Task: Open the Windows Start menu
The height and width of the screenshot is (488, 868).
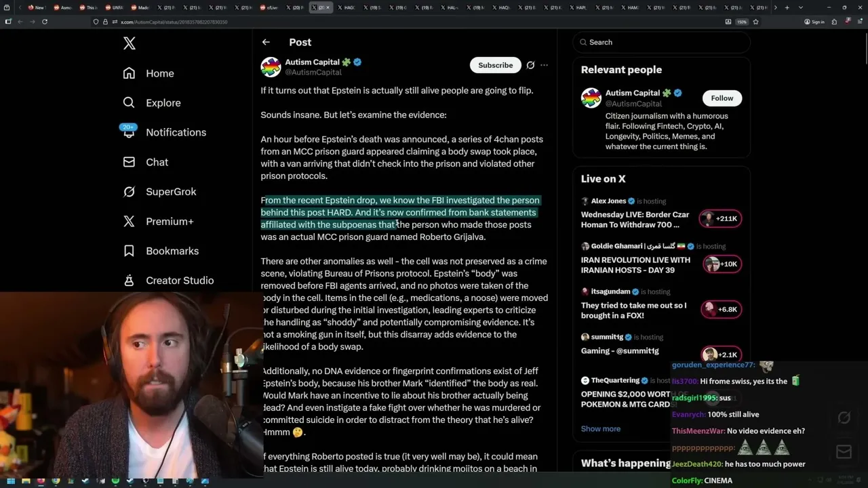Action: pyautogui.click(x=10, y=481)
